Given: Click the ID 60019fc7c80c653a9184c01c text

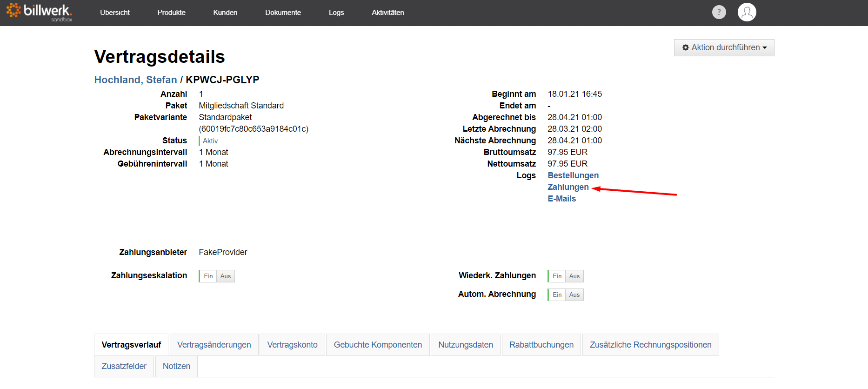Looking at the screenshot, I should click(x=254, y=129).
